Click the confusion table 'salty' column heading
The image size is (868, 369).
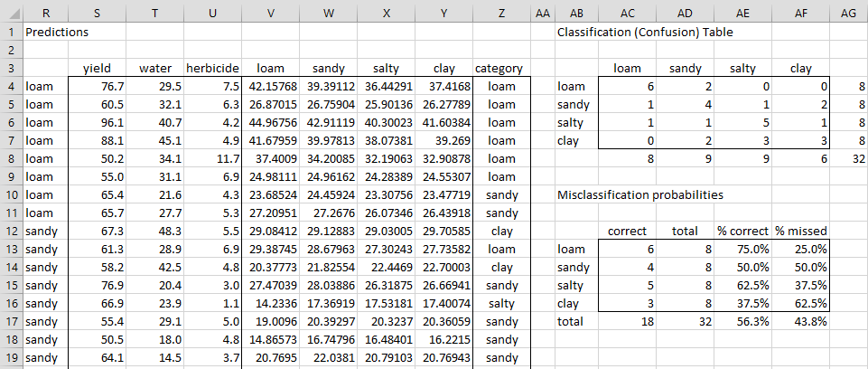coord(742,69)
